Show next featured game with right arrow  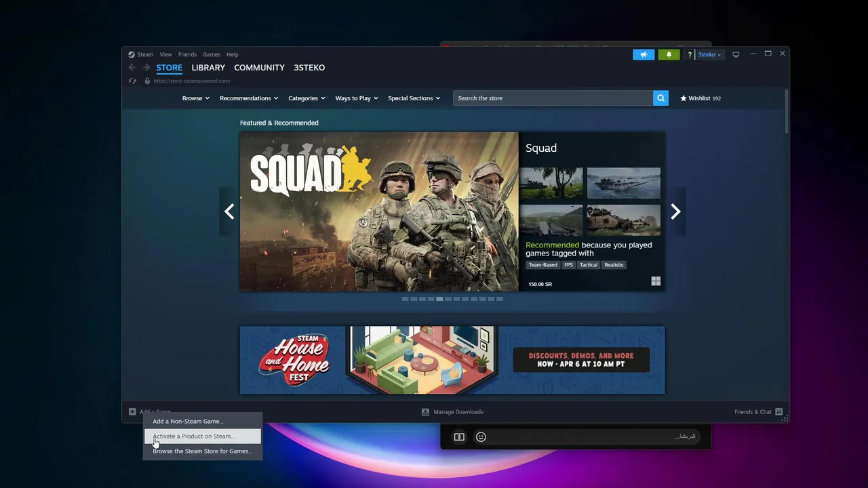coord(675,211)
